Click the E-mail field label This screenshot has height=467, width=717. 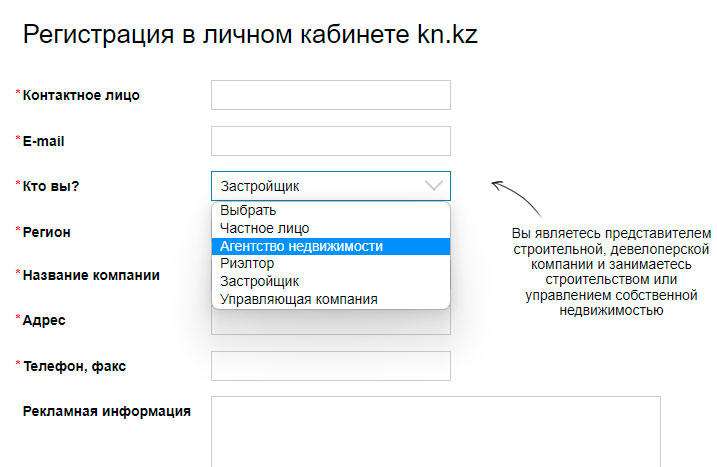[43, 141]
